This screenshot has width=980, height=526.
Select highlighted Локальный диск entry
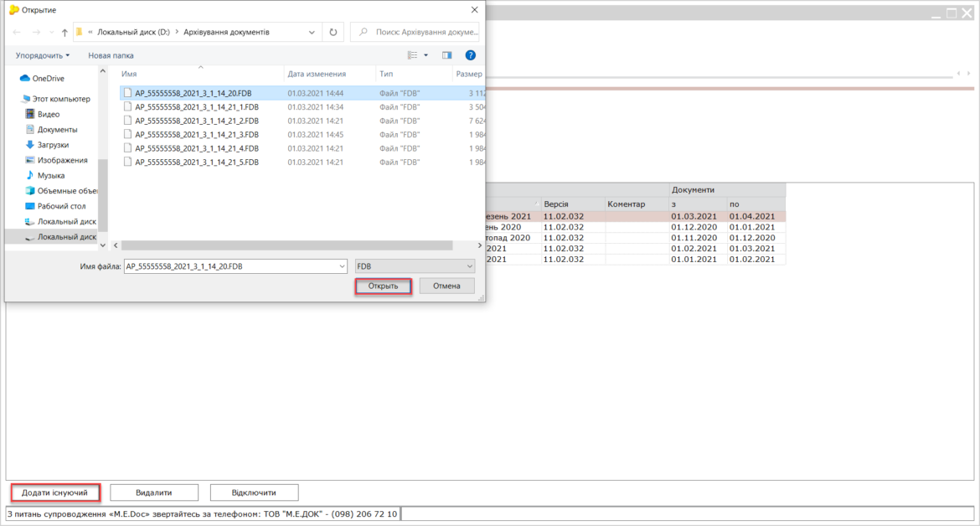point(60,237)
